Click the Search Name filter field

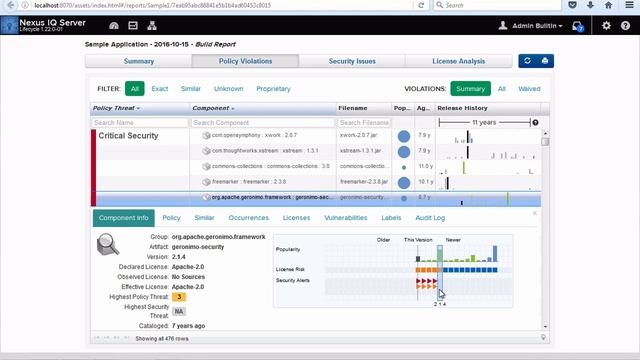(x=140, y=122)
